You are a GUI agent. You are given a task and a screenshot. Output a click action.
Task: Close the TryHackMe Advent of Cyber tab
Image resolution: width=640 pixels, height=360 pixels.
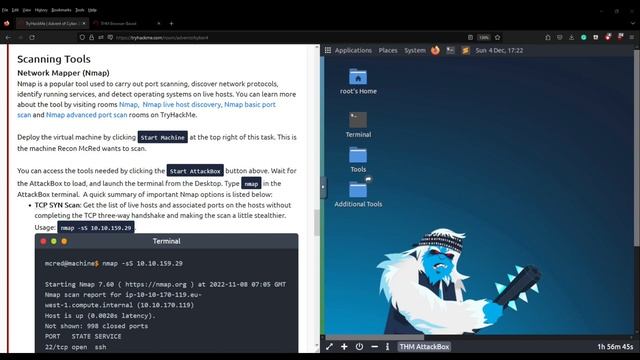coord(84,23)
